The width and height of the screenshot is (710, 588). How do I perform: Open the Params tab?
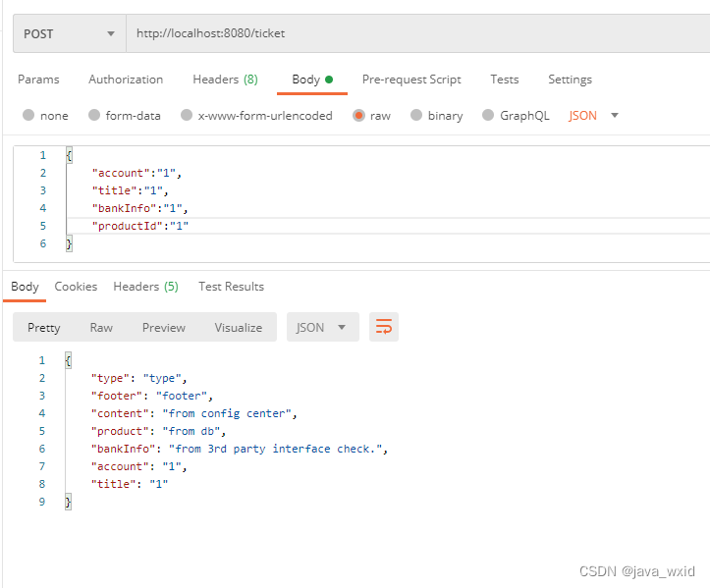[38, 80]
